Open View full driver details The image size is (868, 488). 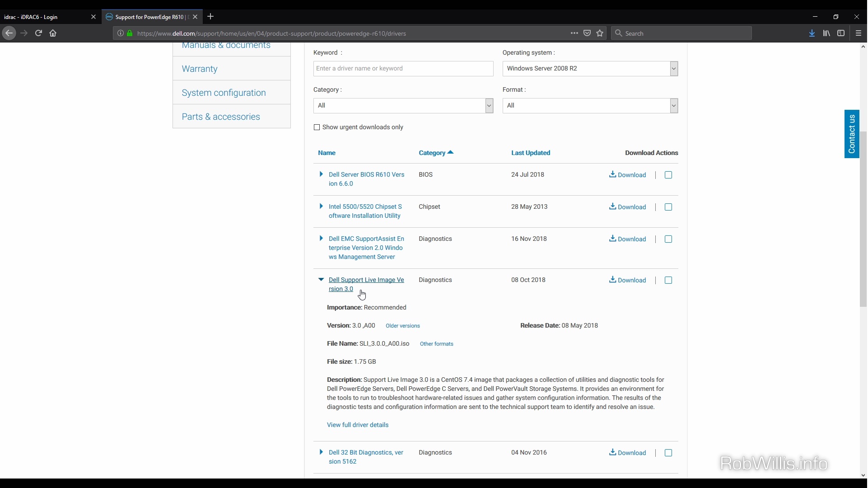(x=358, y=425)
